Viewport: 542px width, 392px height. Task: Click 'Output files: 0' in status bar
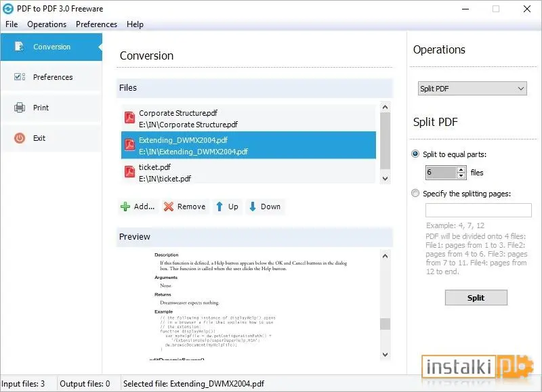coord(85,384)
